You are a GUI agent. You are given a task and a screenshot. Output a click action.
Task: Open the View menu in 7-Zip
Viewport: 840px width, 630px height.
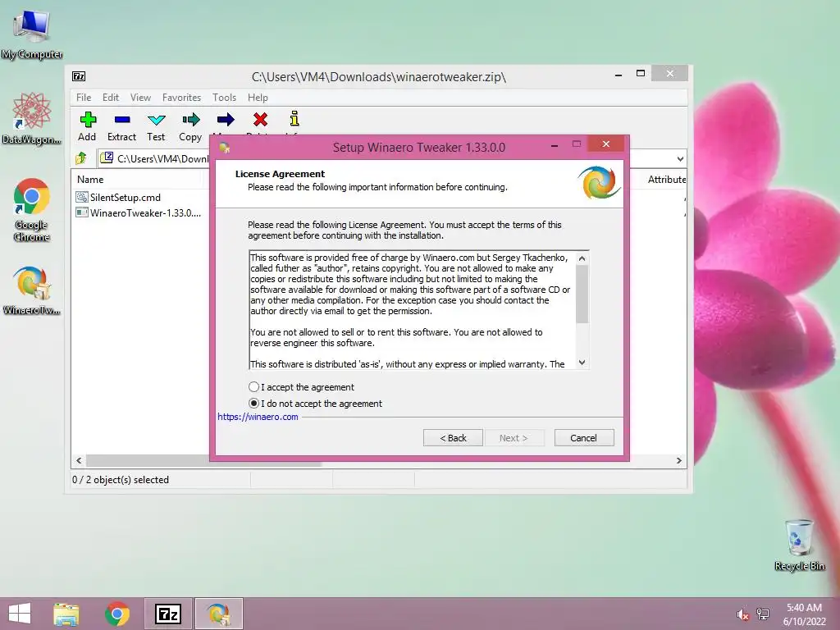(x=140, y=98)
